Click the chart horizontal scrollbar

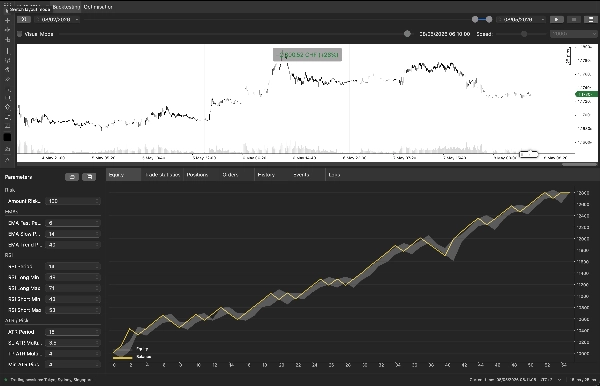[579, 164]
